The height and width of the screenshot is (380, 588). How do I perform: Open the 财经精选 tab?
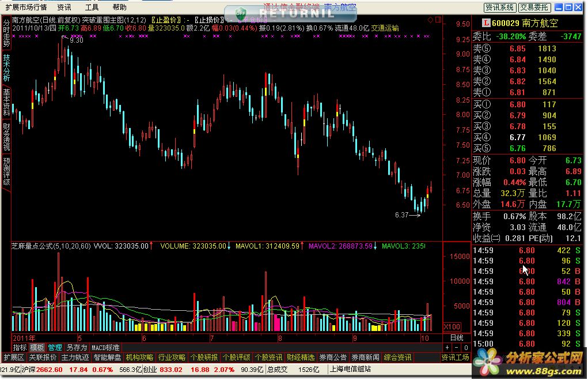[301, 358]
